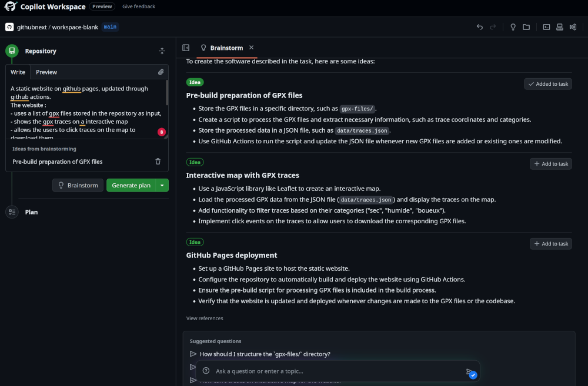Viewport: 588px width, 386px height.
Task: Click the "Pre-build preparation of GPX files" idea heading
Action: (244, 95)
